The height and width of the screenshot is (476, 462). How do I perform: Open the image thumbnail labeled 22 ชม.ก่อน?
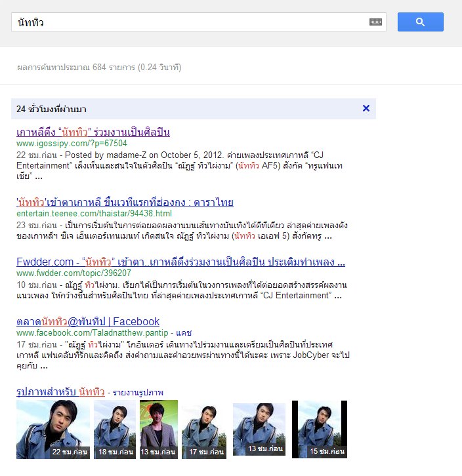[53, 429]
